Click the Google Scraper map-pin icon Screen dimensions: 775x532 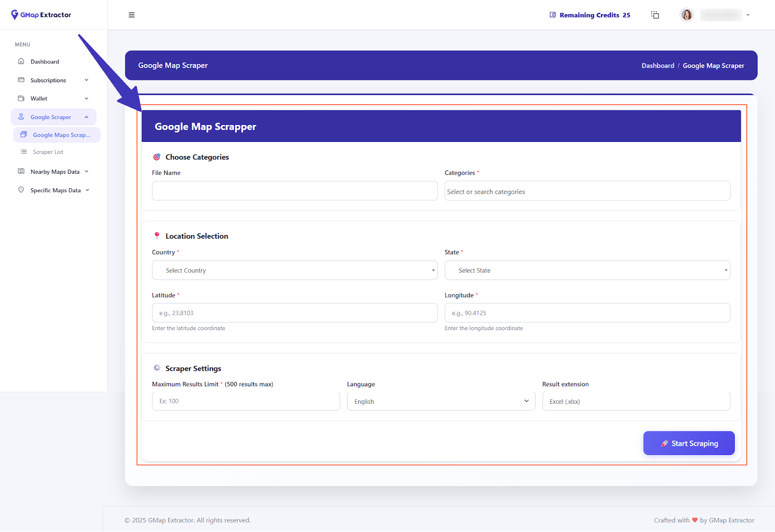(x=21, y=117)
